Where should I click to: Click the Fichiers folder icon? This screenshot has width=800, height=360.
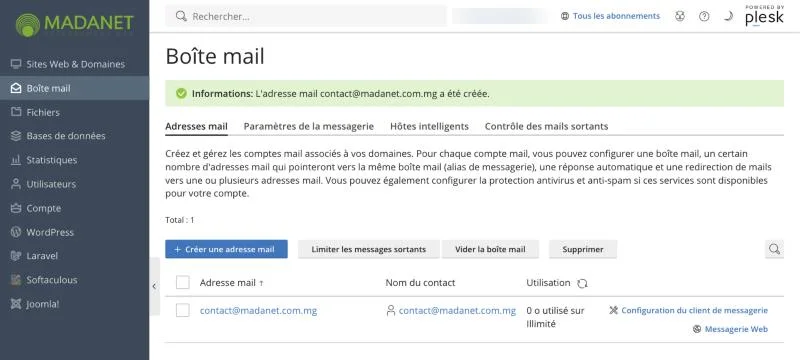pyautogui.click(x=16, y=112)
